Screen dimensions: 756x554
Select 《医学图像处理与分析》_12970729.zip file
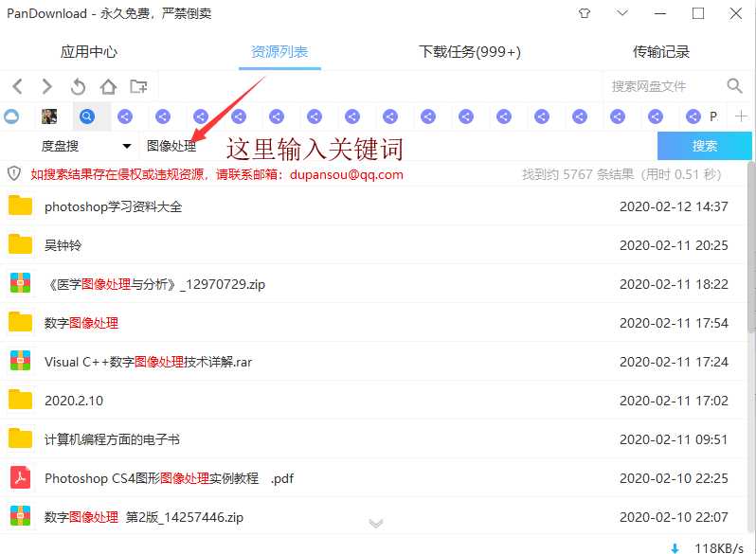[x=154, y=284]
